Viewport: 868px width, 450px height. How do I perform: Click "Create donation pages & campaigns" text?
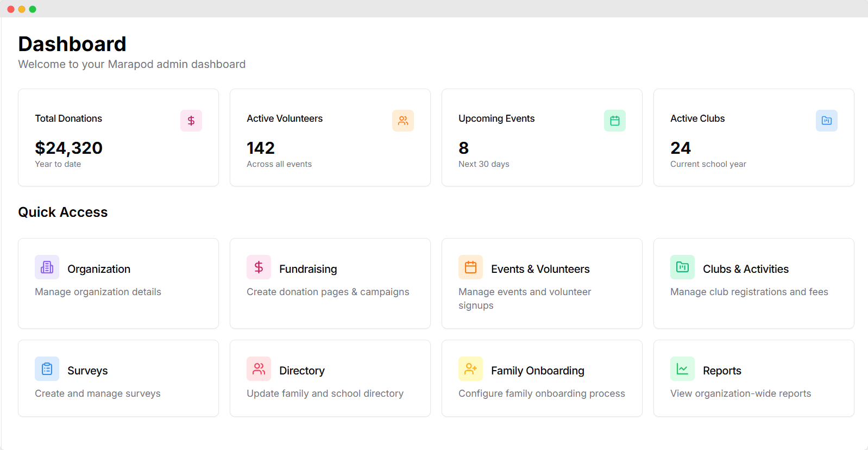click(x=328, y=292)
